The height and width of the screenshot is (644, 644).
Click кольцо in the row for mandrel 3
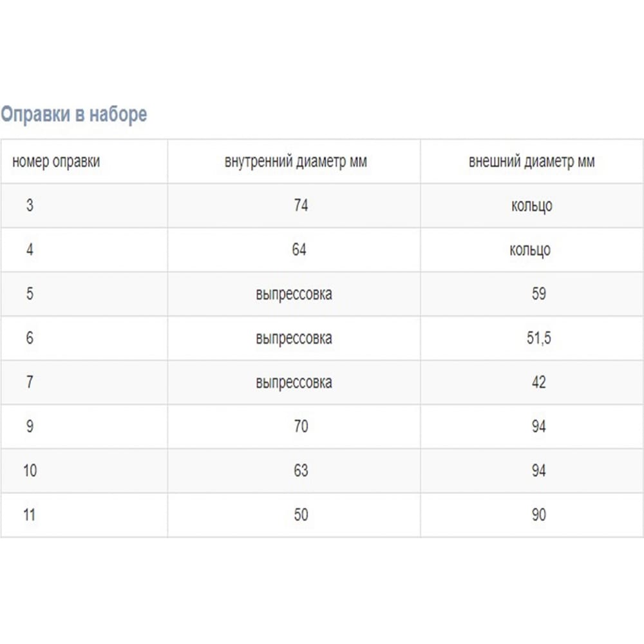tap(531, 206)
